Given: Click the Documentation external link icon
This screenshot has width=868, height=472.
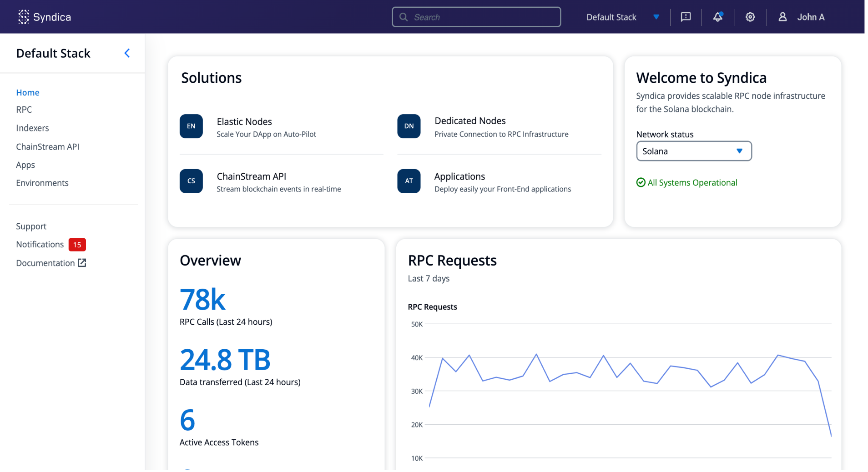Looking at the screenshot, I should [x=82, y=263].
